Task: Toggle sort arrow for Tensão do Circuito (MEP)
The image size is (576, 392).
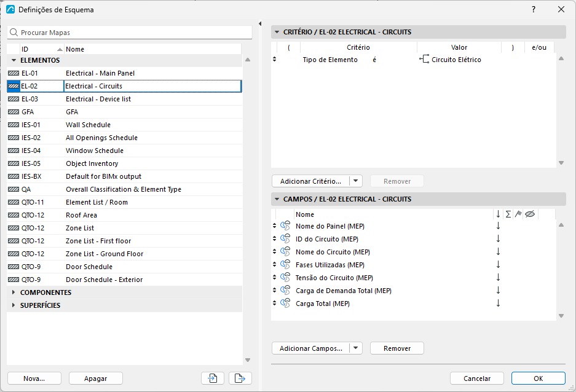Action: tap(498, 277)
